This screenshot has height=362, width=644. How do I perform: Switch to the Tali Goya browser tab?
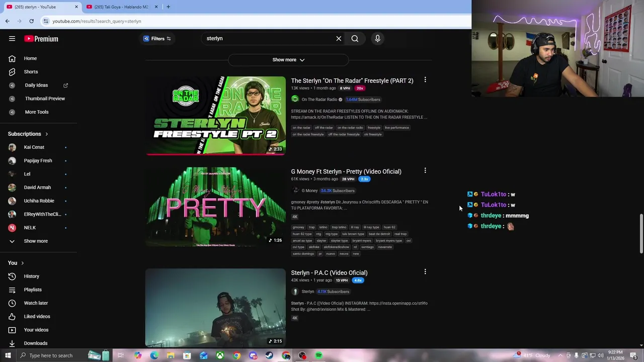tap(121, 7)
